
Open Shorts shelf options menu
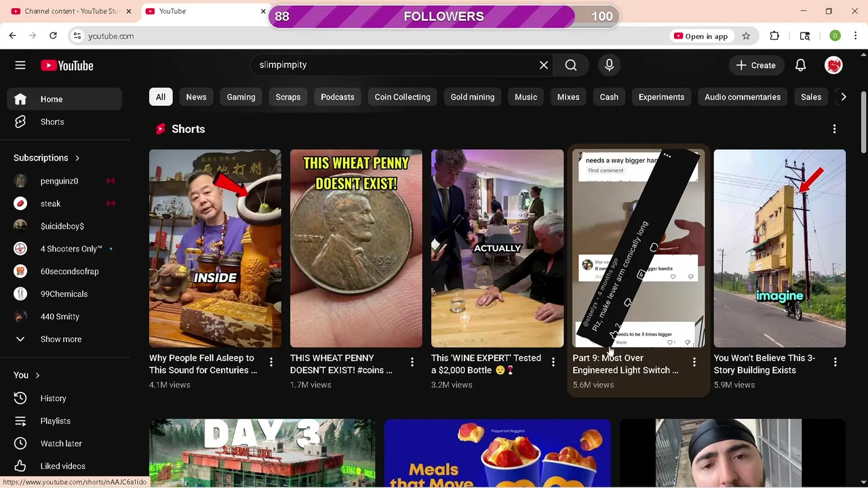click(x=834, y=129)
